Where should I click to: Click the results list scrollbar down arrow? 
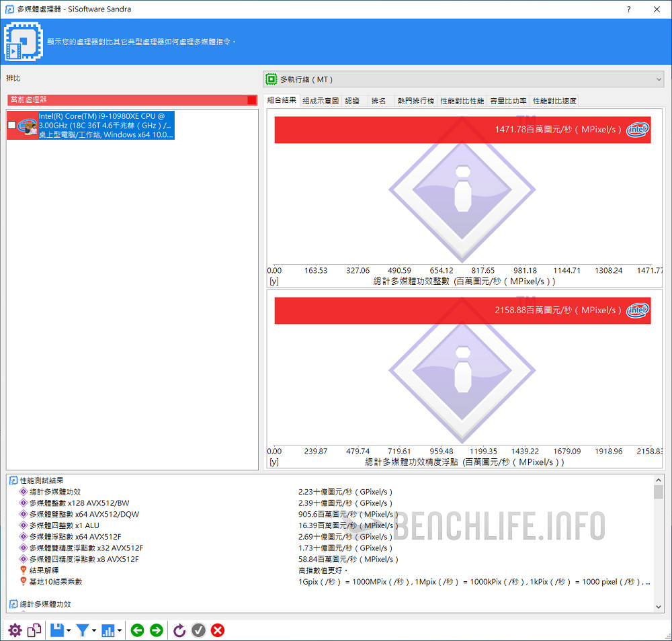658,606
